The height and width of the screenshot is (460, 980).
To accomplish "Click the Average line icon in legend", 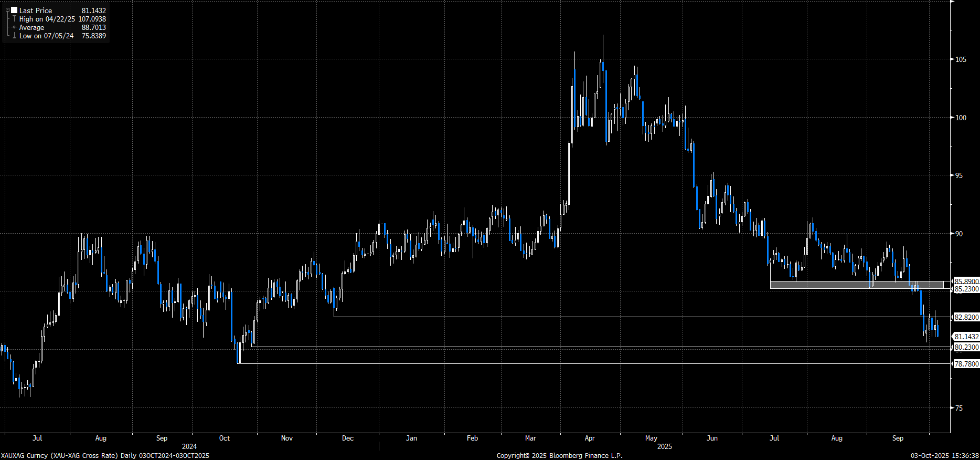I will (x=14, y=27).
